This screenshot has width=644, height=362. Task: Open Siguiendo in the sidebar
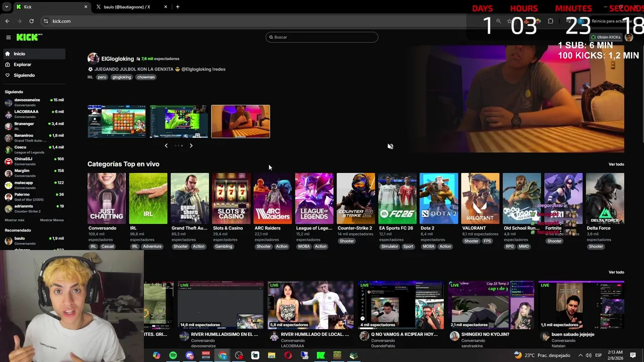pos(33,75)
